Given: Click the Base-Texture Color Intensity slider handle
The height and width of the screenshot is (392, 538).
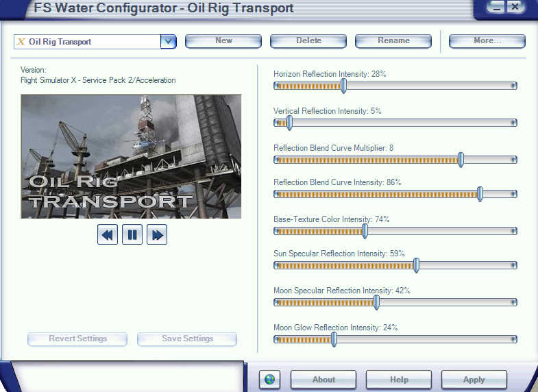Looking at the screenshot, I should (x=365, y=231).
